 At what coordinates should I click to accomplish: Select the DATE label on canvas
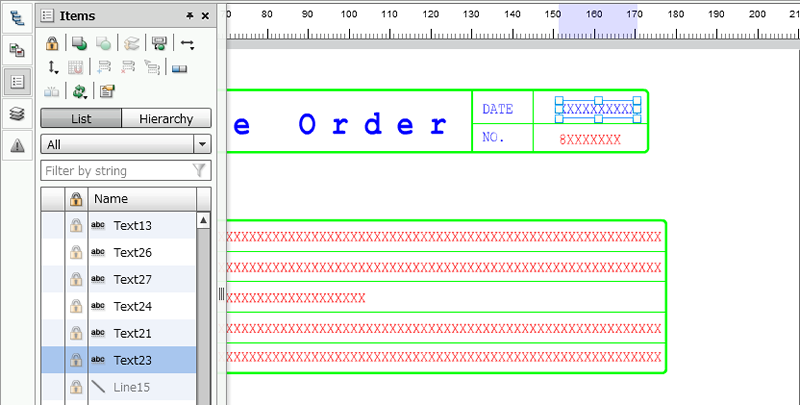pos(497,109)
